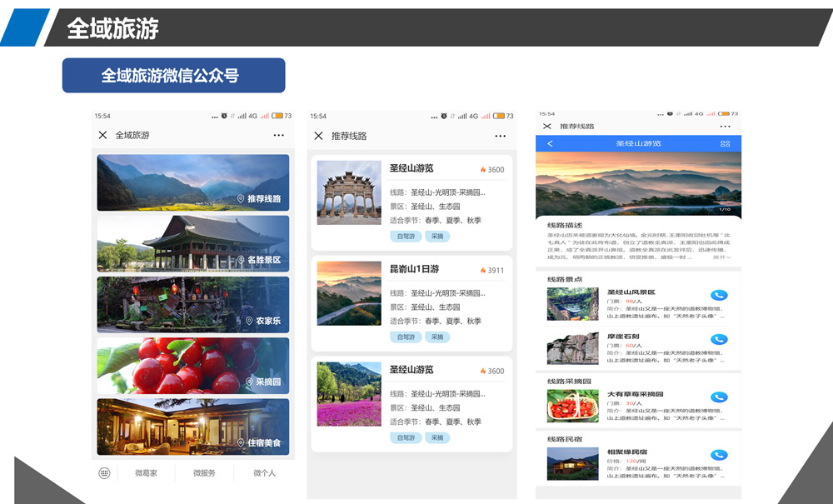833x504 pixels.
Task: Open the 昆嵛山1日游 sunset mountain photo
Action: click(349, 293)
